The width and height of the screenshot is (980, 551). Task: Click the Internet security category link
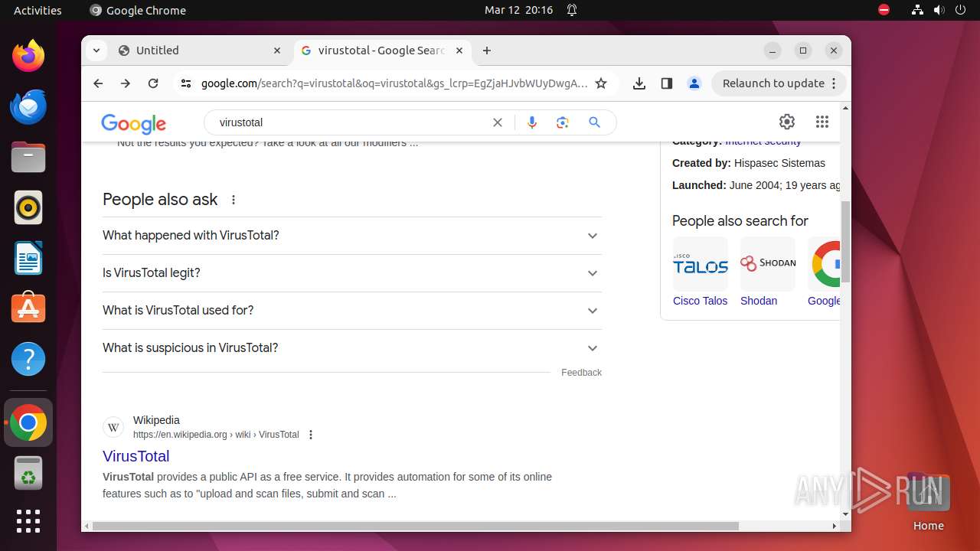pos(763,142)
